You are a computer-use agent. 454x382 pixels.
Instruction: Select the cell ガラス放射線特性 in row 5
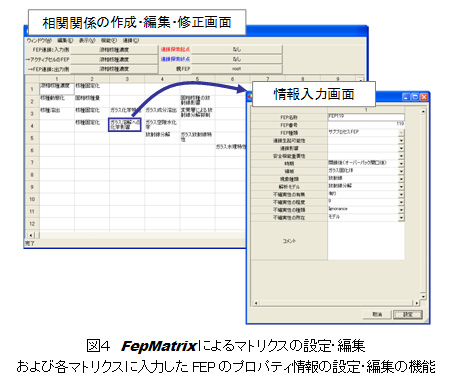(197, 137)
